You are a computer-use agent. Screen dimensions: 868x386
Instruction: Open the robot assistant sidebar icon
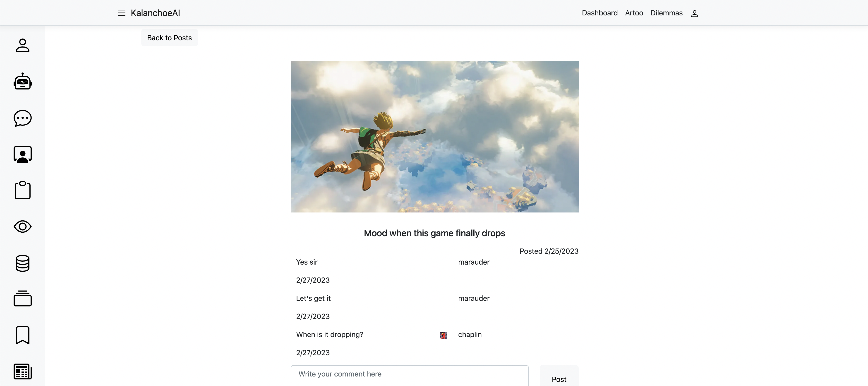point(23,82)
